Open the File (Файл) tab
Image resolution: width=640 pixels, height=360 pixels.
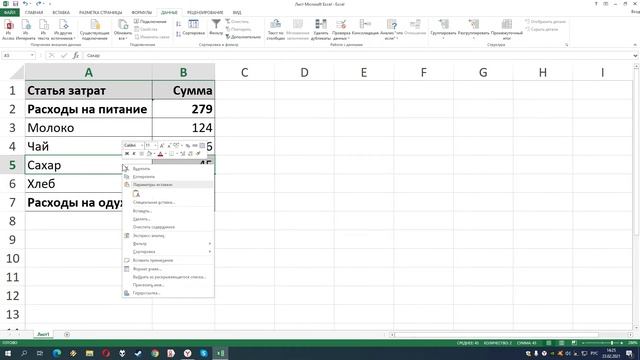coord(9,12)
